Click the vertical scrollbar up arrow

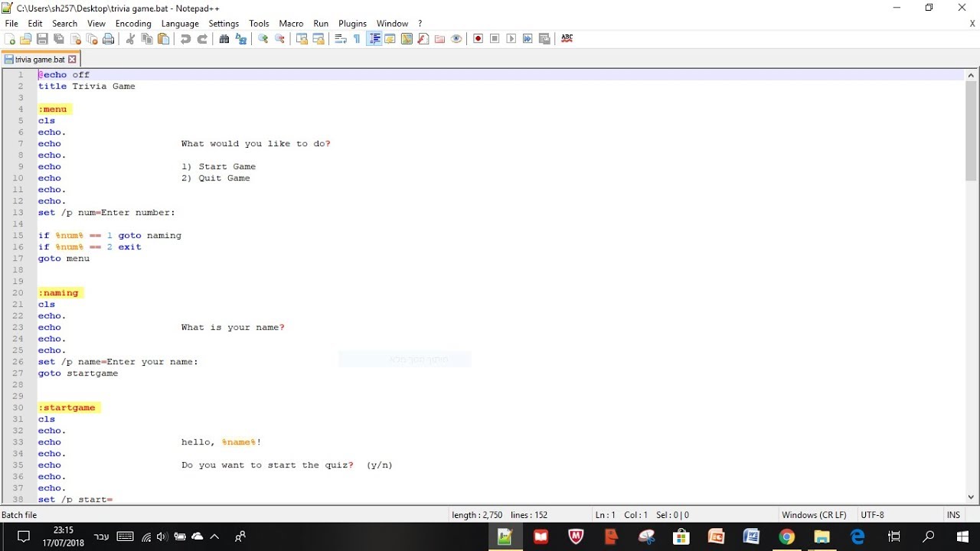point(971,75)
